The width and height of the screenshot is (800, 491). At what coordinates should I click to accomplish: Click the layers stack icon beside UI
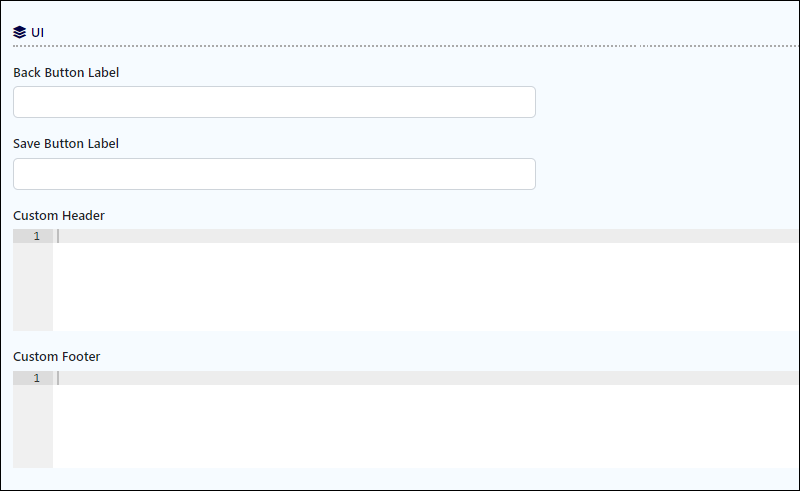coord(19,32)
